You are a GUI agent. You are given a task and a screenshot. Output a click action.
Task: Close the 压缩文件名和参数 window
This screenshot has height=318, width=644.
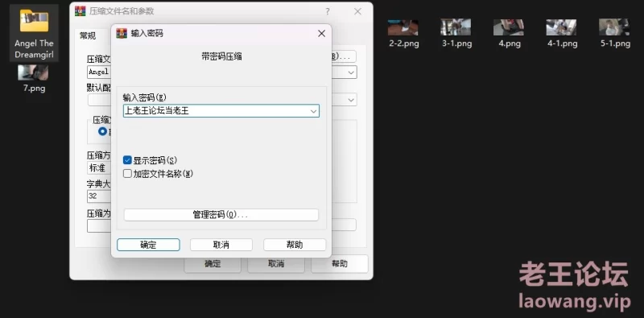357,11
